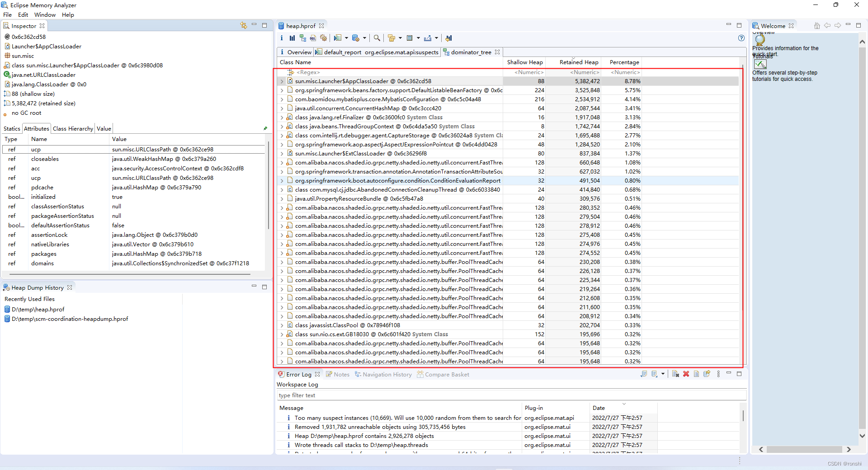Open the query browser database icon
868x470 pixels.
[x=356, y=38]
